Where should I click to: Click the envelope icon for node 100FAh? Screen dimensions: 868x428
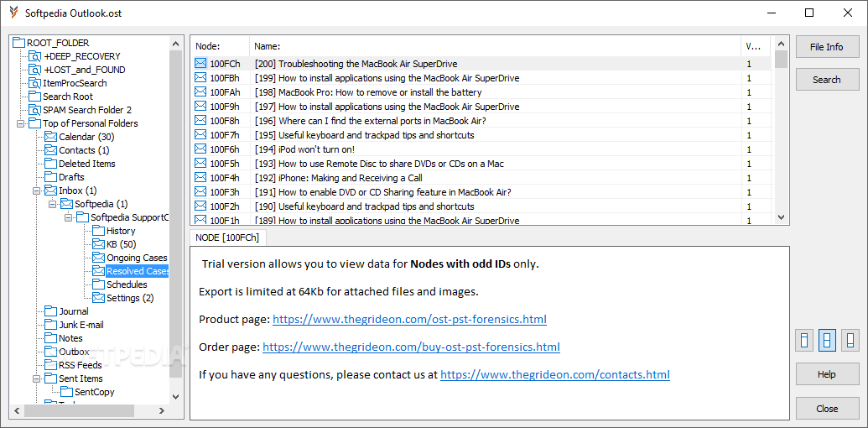(x=200, y=92)
